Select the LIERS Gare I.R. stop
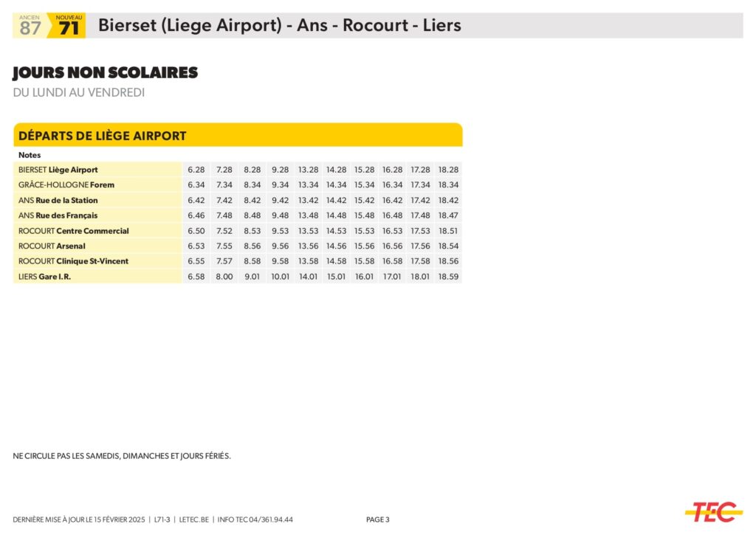The width and height of the screenshot is (756, 535). pos(50,277)
